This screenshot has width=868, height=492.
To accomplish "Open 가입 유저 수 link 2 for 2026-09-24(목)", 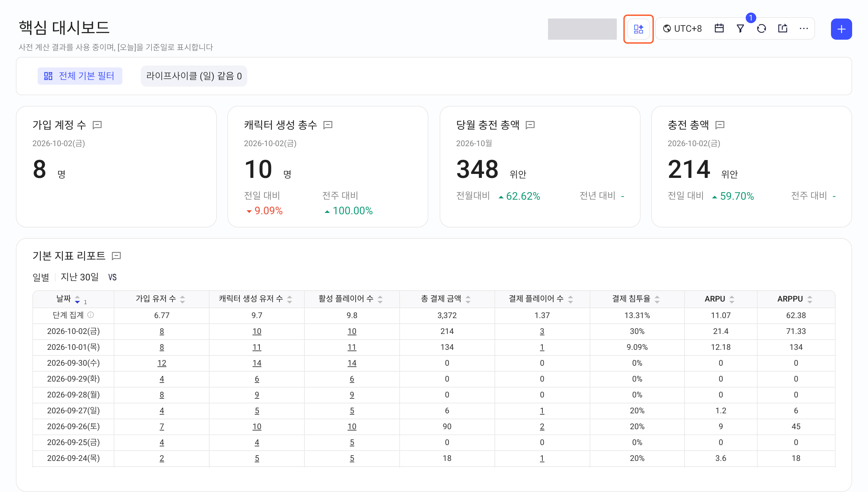I will click(162, 459).
